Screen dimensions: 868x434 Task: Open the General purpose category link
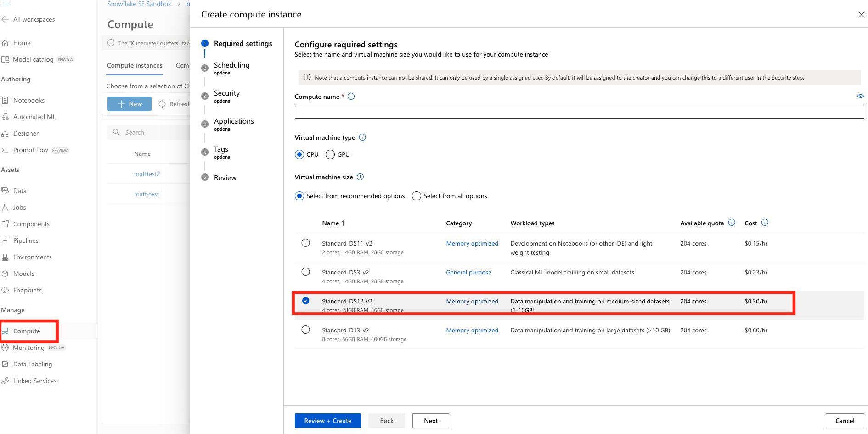click(x=468, y=272)
